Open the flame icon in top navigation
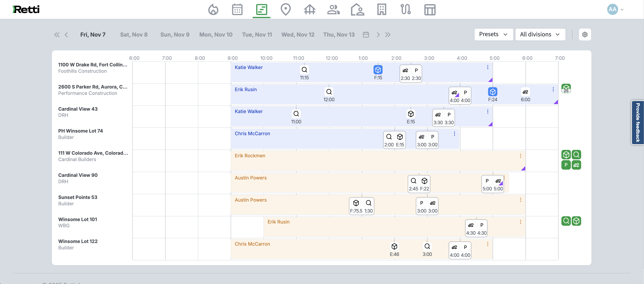 tap(213, 9)
